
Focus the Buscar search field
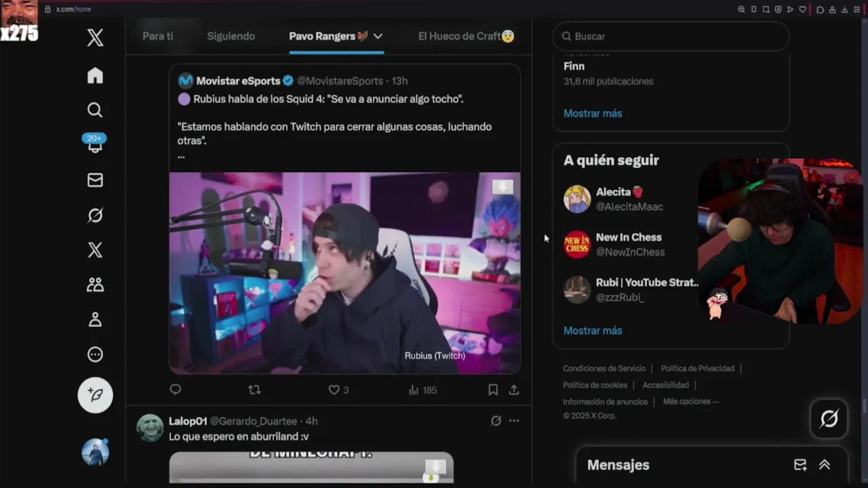(x=671, y=37)
